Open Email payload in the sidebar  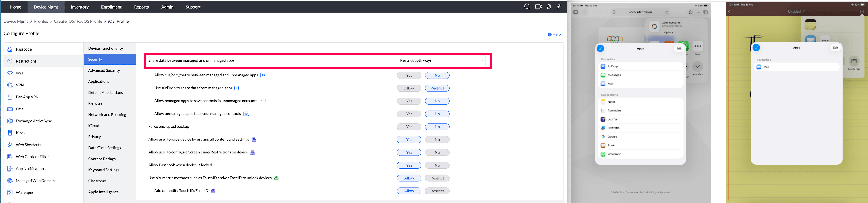point(44,109)
